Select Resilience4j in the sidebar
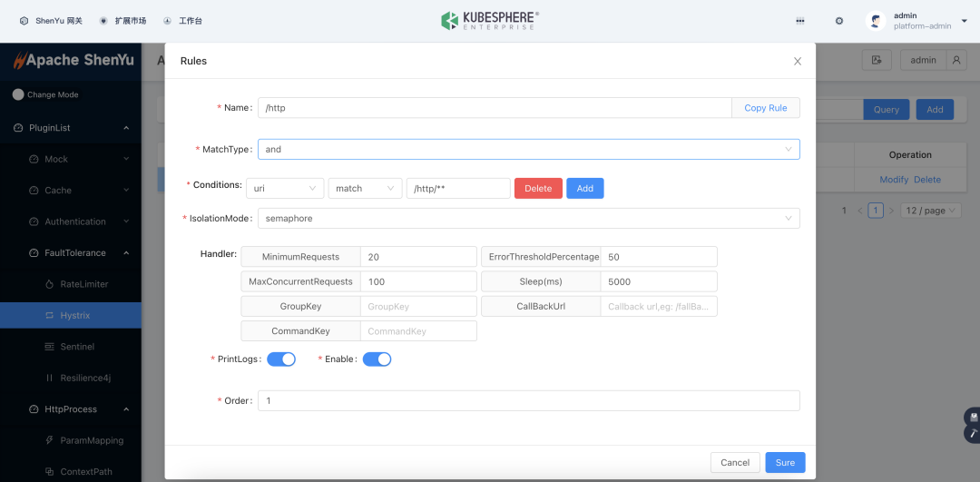 71,378
